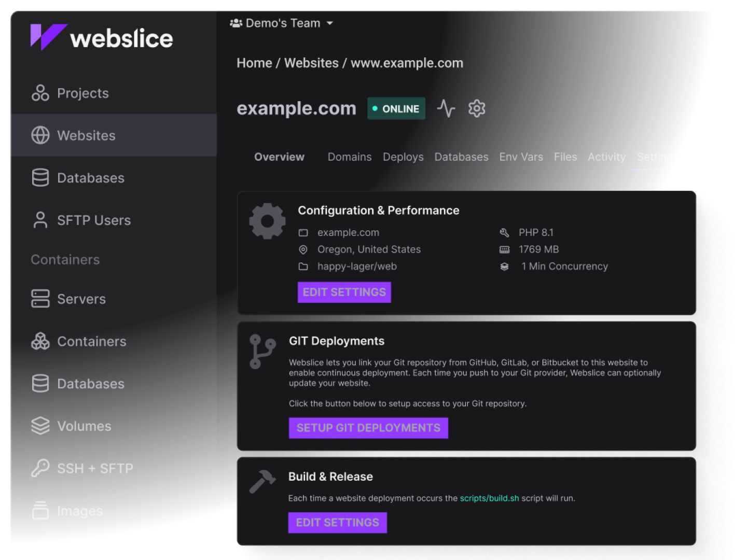
Task: Follow the scripts/build.sh link
Action: pyautogui.click(x=489, y=498)
